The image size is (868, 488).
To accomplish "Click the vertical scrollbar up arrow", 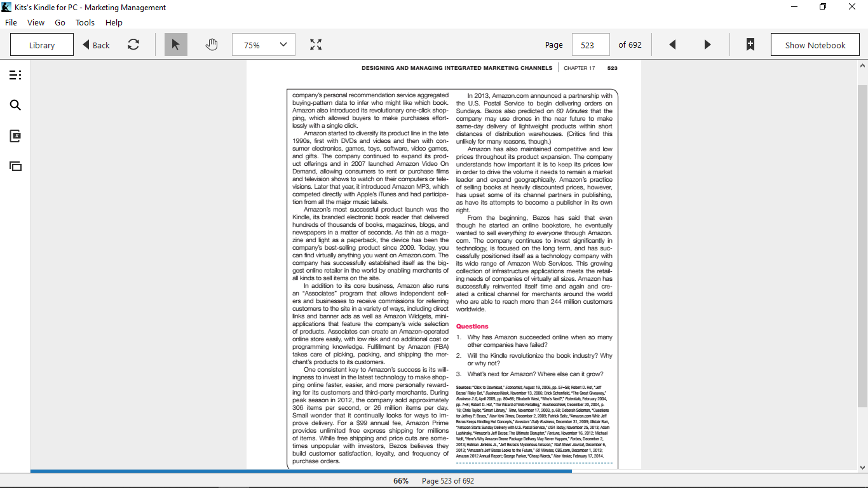I will point(863,65).
